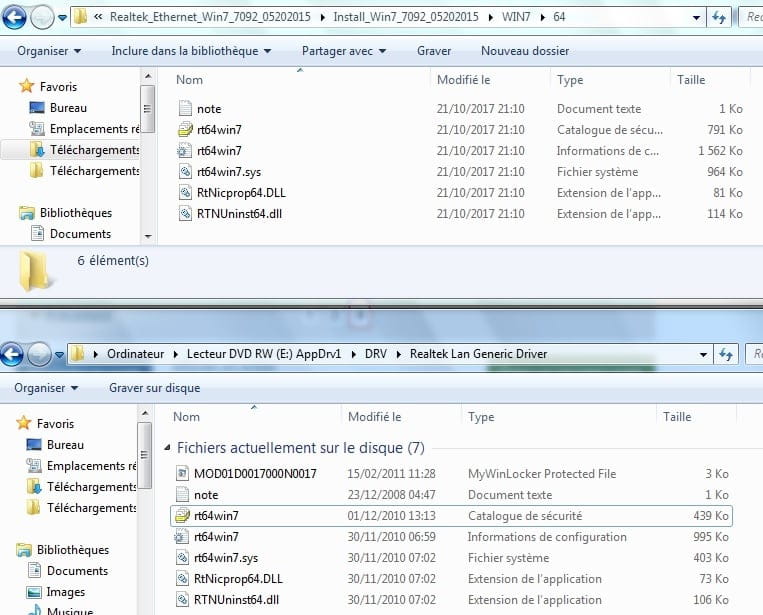763x615 pixels.
Task: Go to Realtek_Ethernet_Win7_7092_05202015 breadcrumb
Action: (210, 17)
